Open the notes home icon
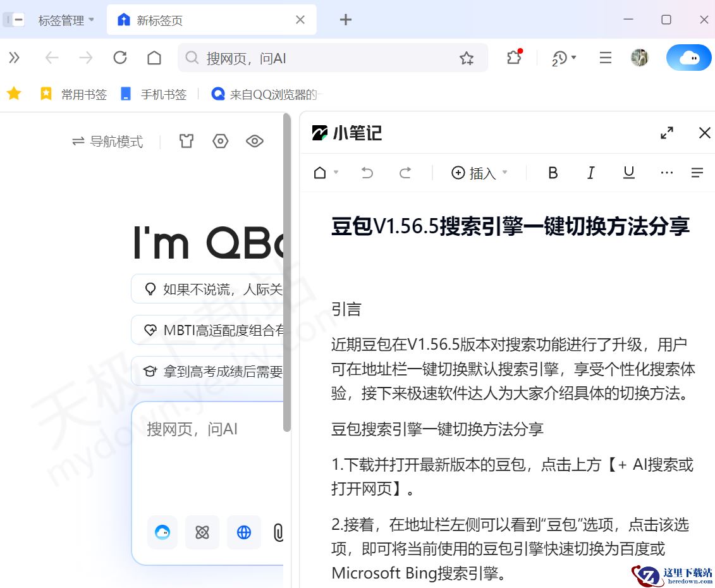This screenshot has height=588, width=715. click(x=320, y=173)
